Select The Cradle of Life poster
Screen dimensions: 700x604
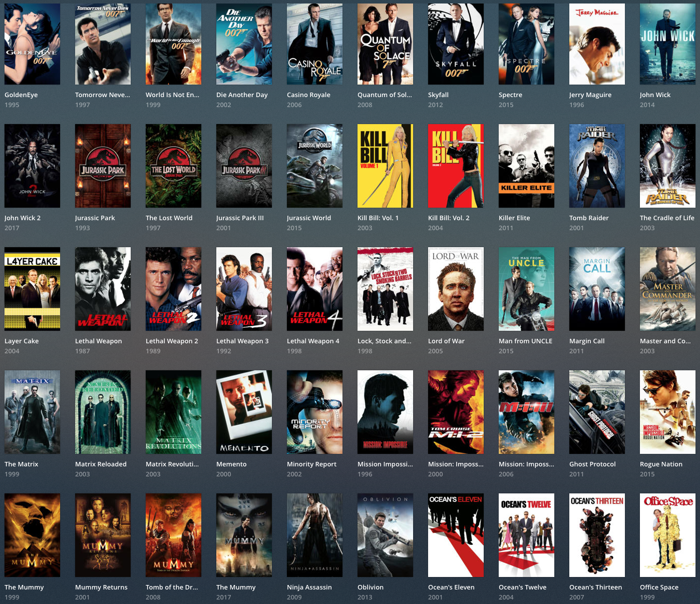tap(667, 166)
